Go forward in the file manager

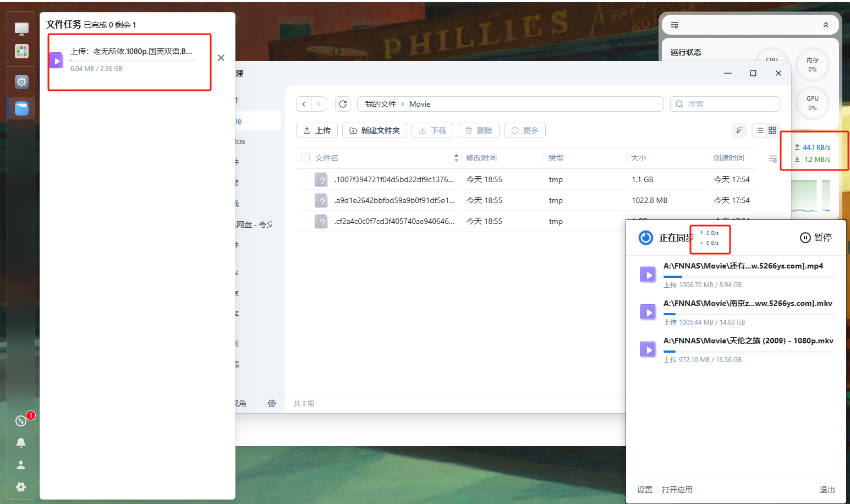point(319,104)
